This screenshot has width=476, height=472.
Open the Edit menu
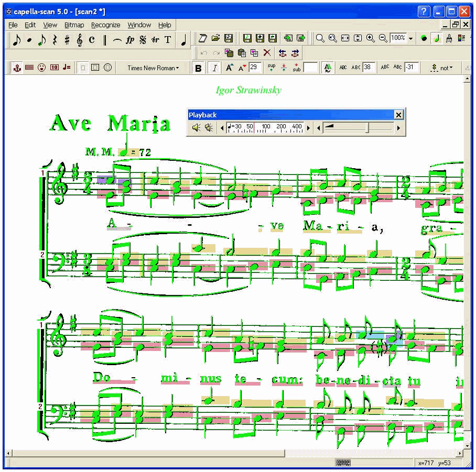click(30, 25)
